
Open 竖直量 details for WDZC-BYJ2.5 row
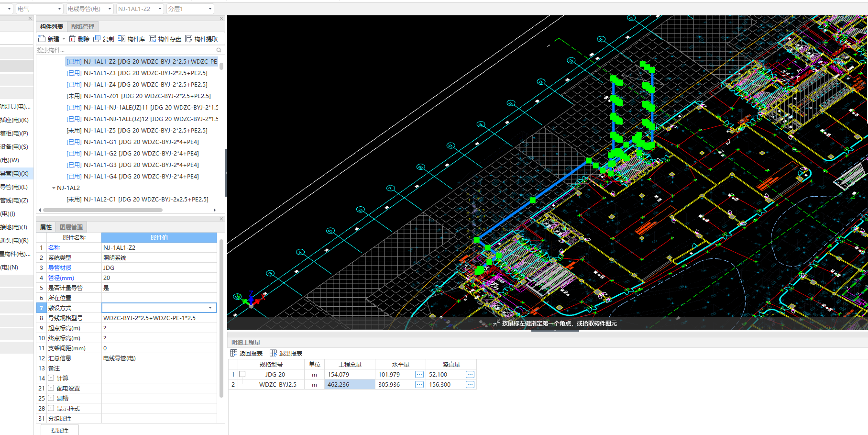tap(470, 384)
